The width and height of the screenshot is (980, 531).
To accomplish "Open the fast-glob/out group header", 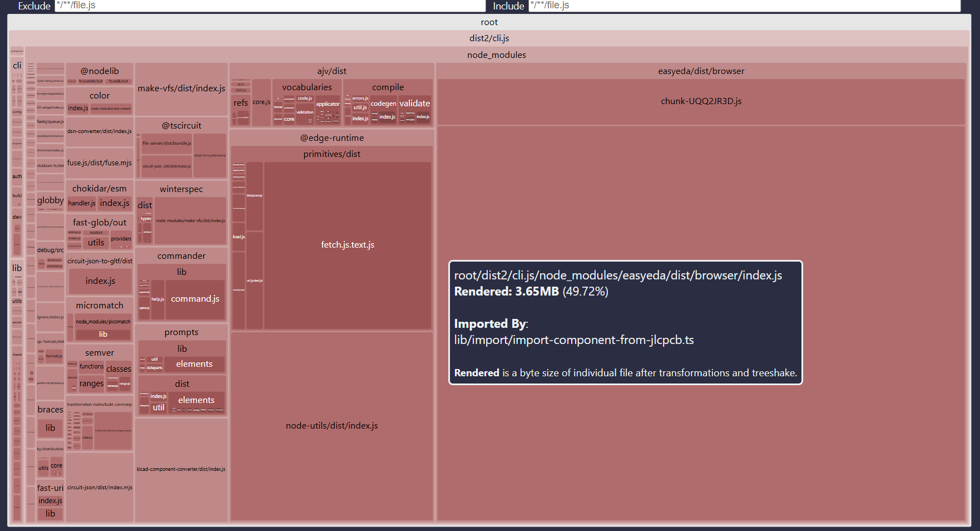I will click(100, 223).
